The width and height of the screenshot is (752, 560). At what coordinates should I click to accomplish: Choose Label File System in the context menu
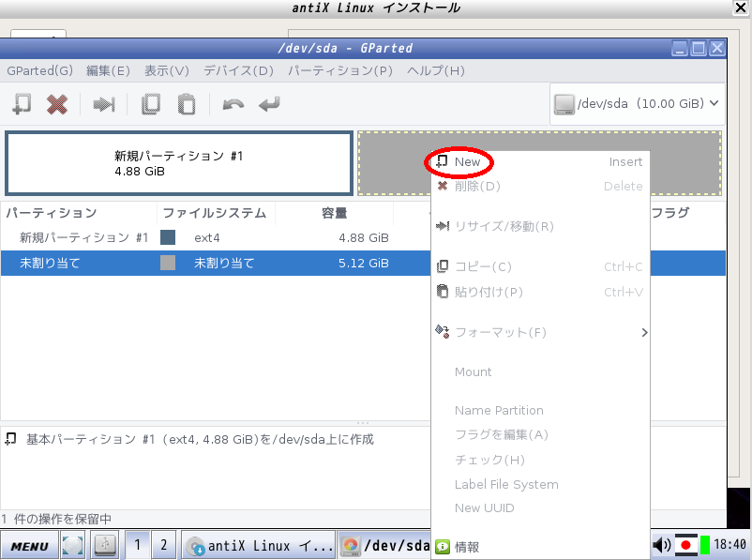click(x=540, y=484)
